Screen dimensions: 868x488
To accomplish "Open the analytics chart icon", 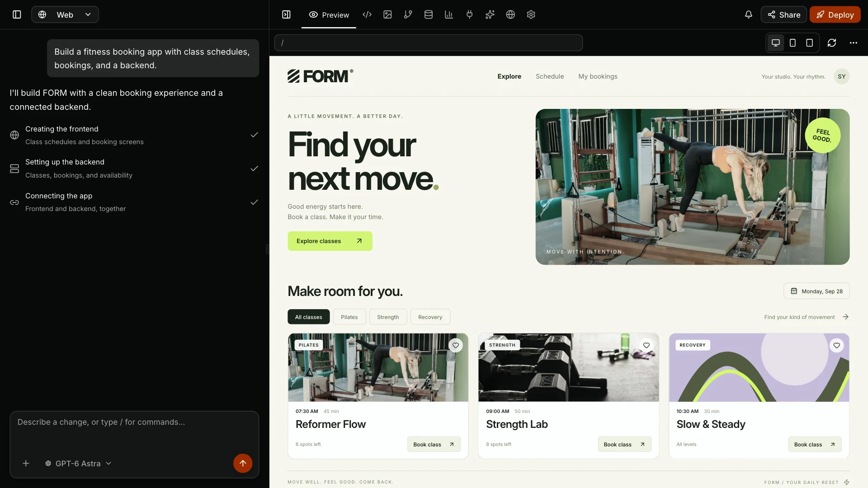I will coord(449,14).
